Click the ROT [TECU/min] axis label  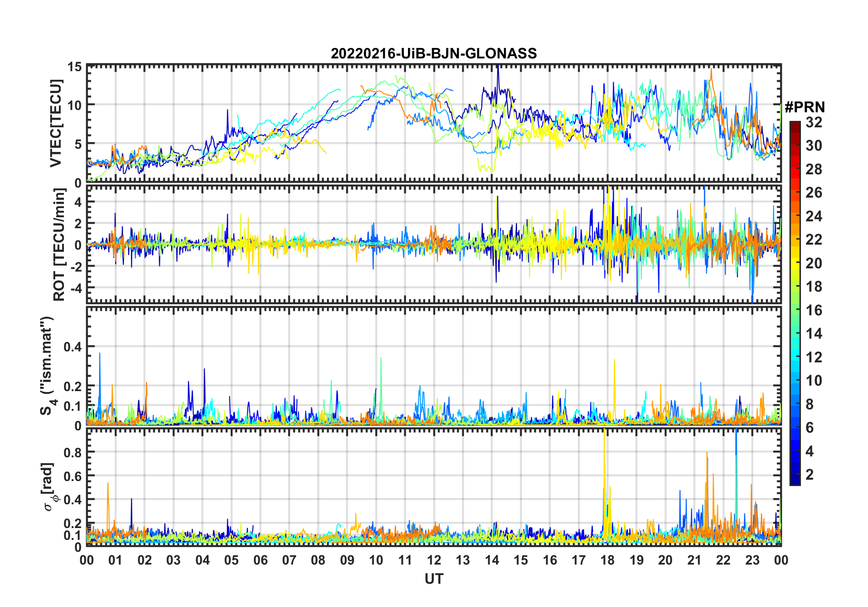coord(59,245)
